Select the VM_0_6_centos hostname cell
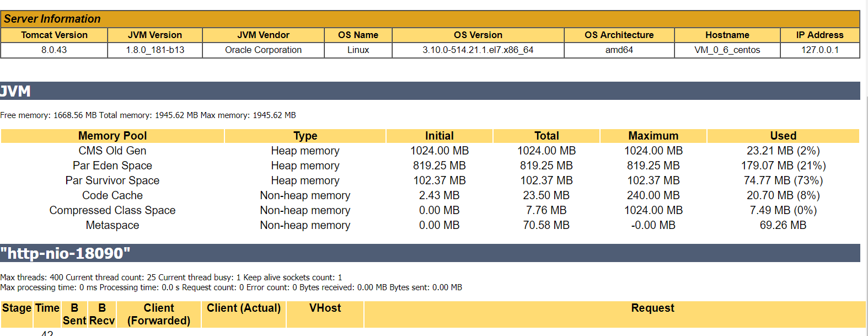 (727, 50)
